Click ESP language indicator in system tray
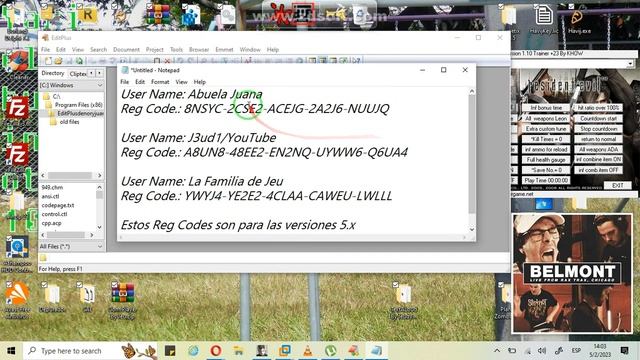Image resolution: width=640 pixels, height=360 pixels. pos(576,351)
